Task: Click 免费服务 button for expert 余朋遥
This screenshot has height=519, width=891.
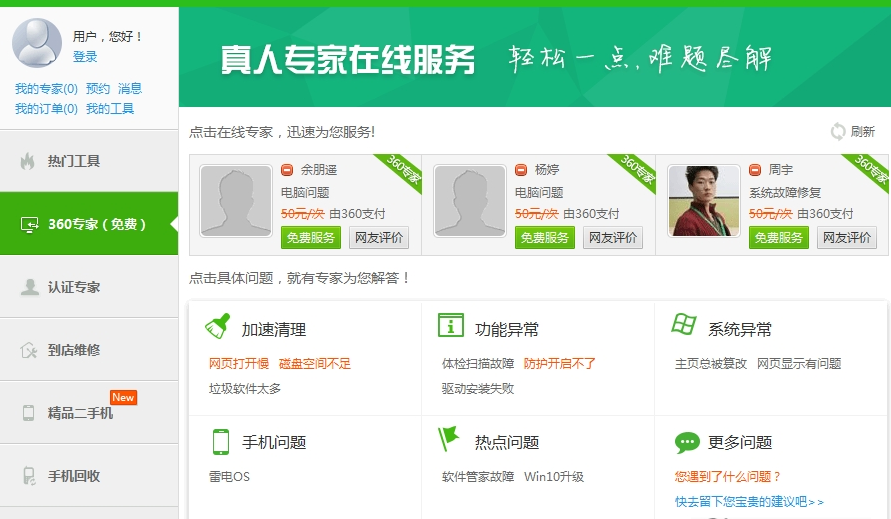Action: [x=311, y=238]
